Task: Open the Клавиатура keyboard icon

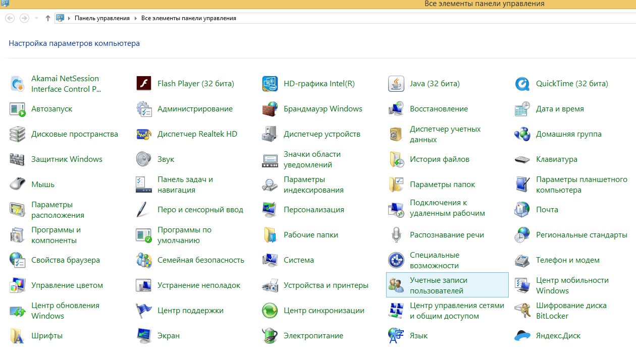Action: click(522, 159)
